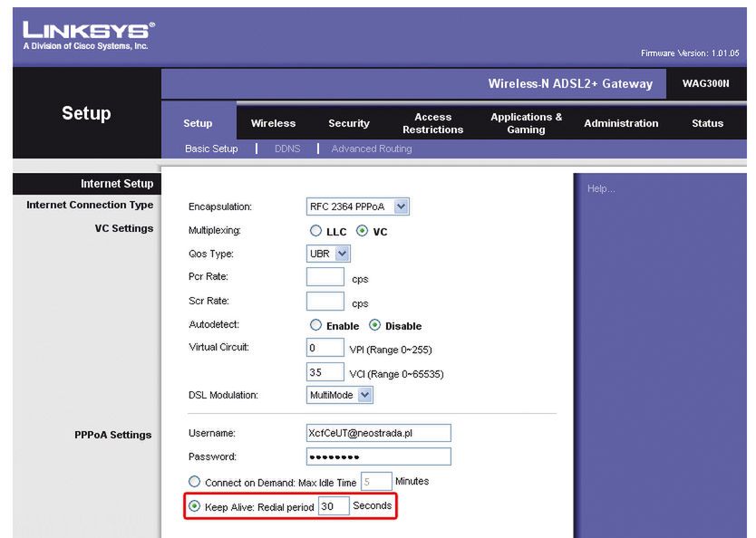The height and width of the screenshot is (538, 756).
Task: Select VC multiplexing radio button
Action: click(x=362, y=231)
